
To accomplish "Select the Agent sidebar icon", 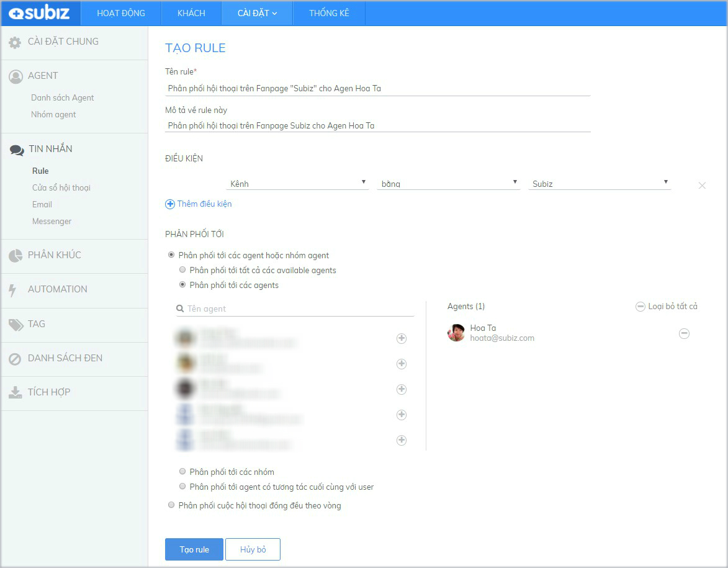I will tap(15, 75).
